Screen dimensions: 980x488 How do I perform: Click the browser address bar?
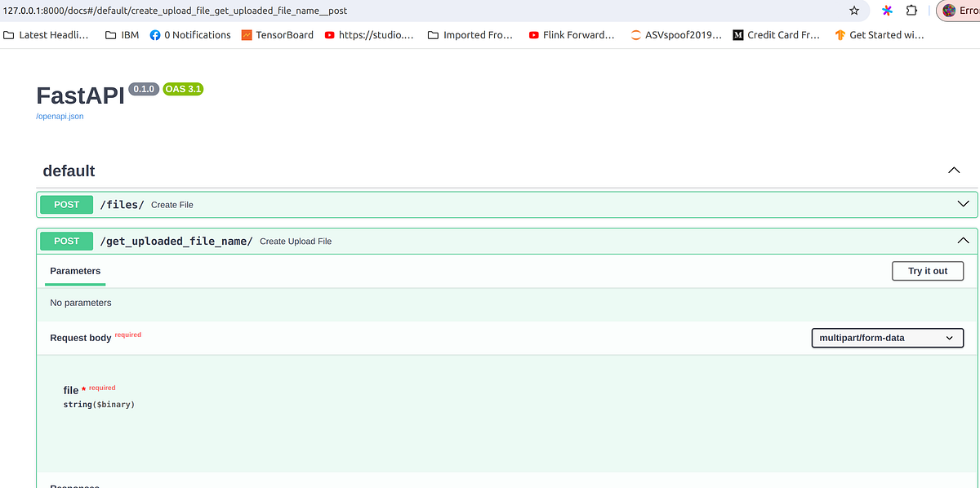coord(408,11)
